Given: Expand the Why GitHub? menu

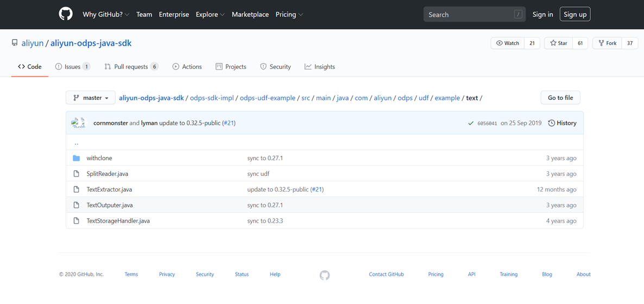Looking at the screenshot, I should [x=106, y=14].
